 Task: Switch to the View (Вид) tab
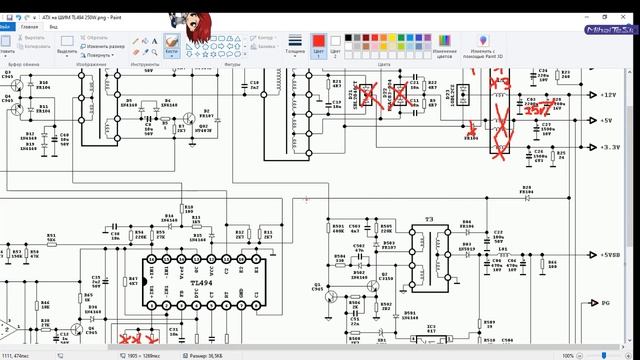tap(53, 27)
